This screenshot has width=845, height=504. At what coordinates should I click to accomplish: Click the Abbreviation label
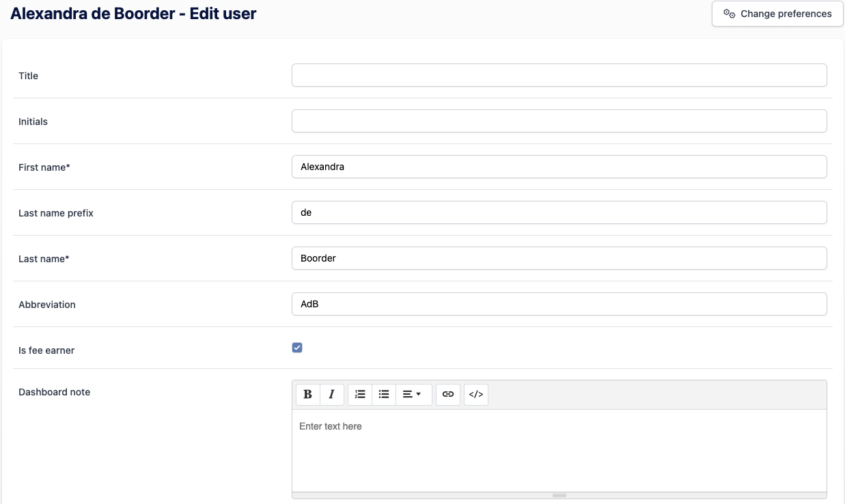coord(47,305)
